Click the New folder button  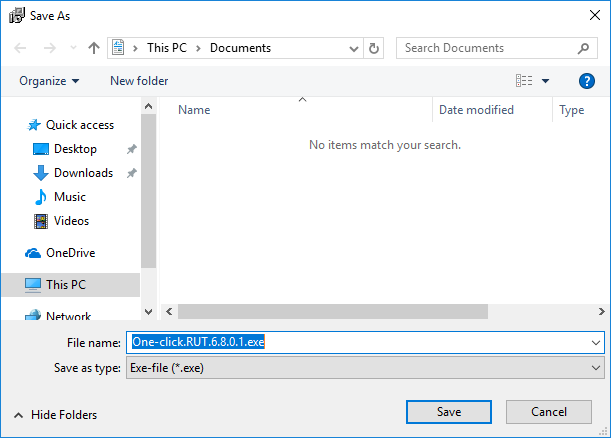click(x=139, y=81)
